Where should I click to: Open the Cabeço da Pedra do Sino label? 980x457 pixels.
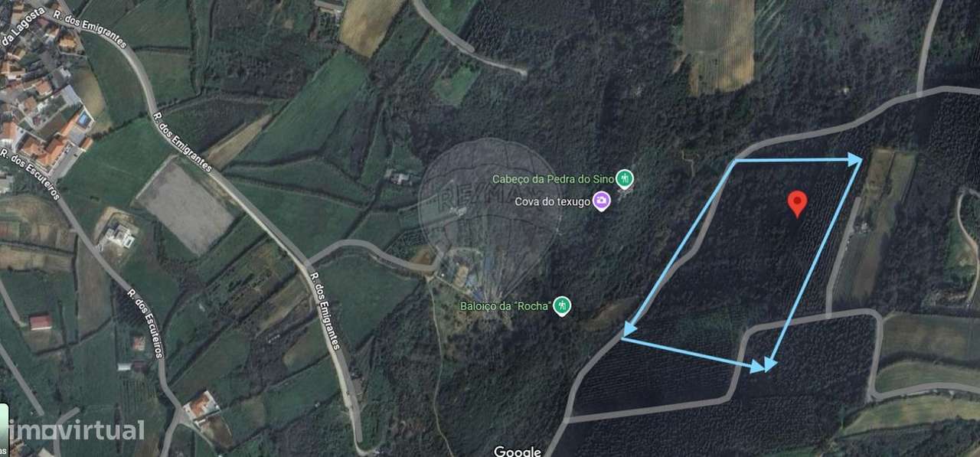552,179
